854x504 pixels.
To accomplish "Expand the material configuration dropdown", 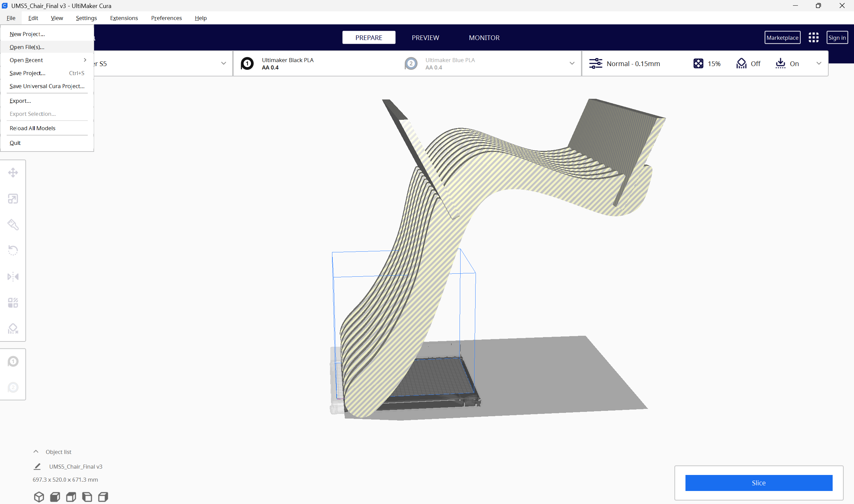I will pos(572,63).
